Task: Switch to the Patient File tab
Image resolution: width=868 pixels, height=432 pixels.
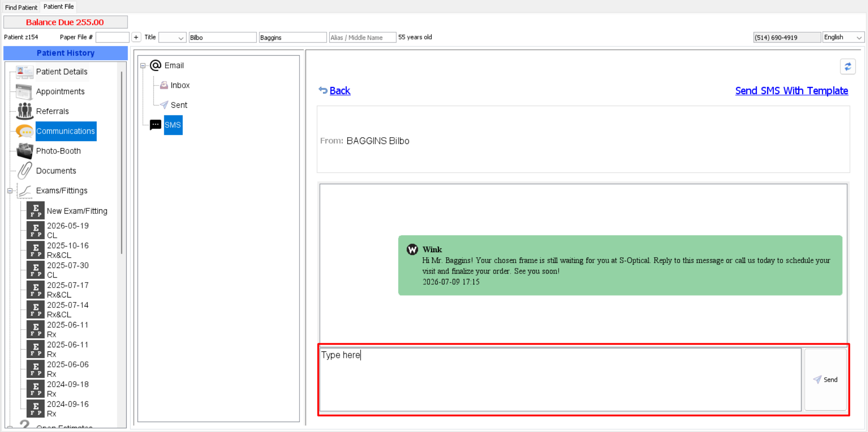Action: (58, 7)
